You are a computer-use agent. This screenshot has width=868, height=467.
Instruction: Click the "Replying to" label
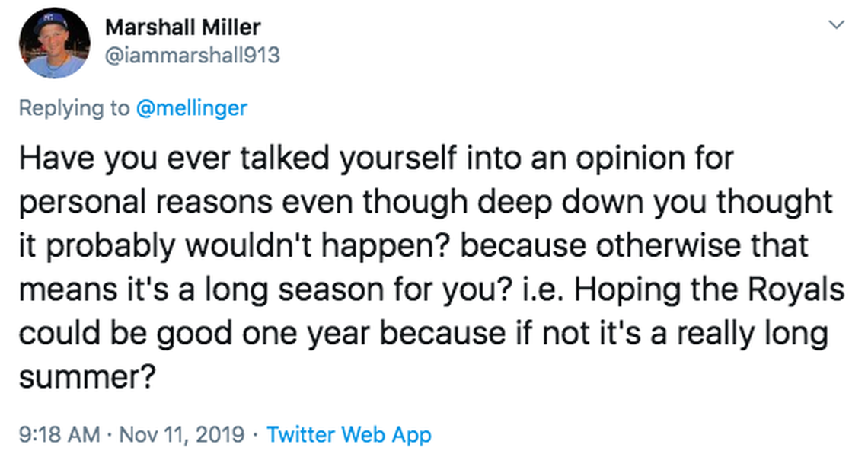click(74, 108)
